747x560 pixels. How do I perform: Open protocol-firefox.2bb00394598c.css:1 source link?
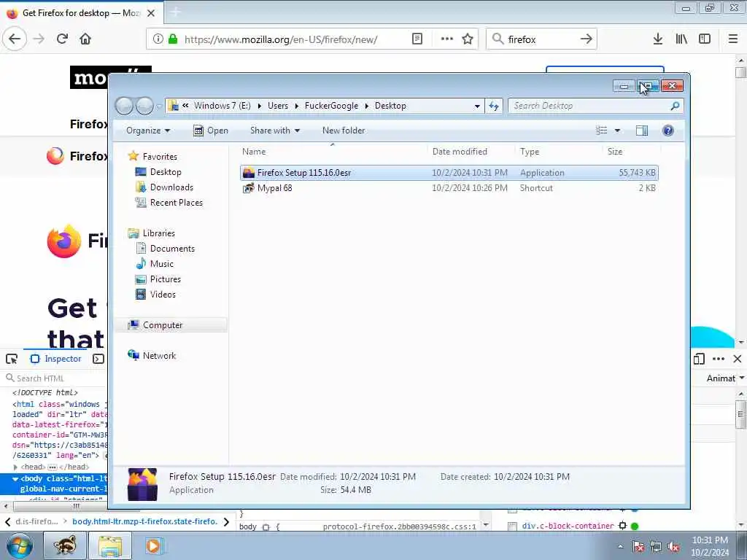point(399,526)
